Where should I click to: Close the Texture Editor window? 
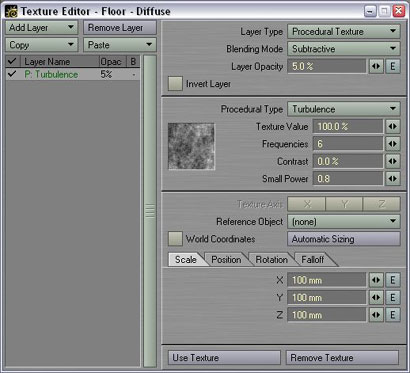point(399,11)
